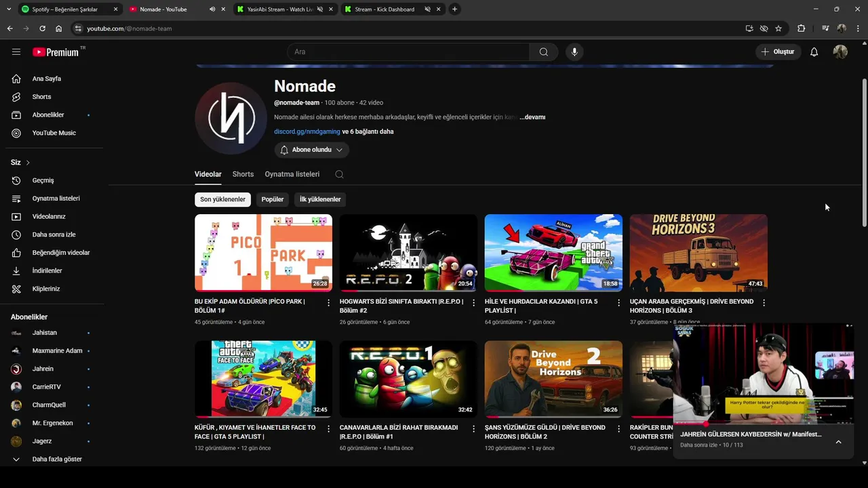This screenshot has width=868, height=488.
Task: Expand the Siz section chevron
Action: click(x=28, y=163)
